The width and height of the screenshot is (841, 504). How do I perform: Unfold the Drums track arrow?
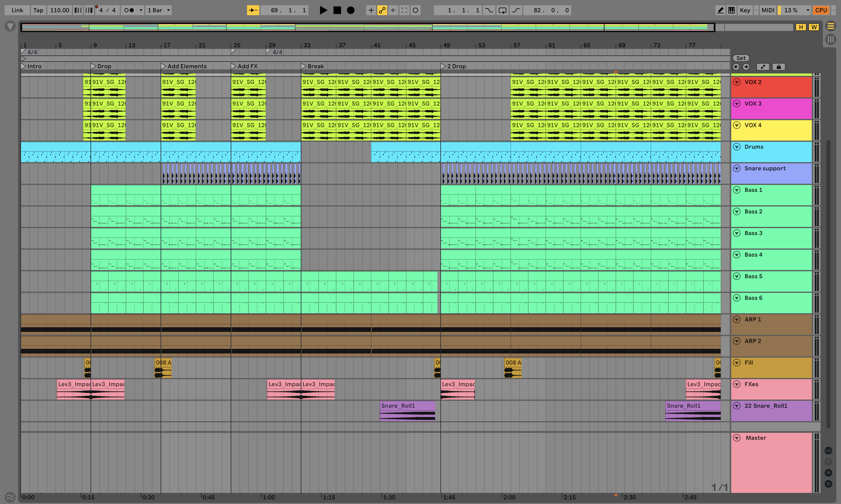(x=737, y=147)
